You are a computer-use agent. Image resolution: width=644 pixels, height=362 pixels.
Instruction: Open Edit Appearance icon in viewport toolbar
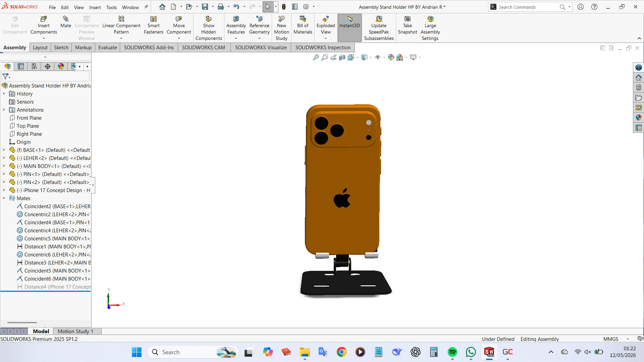(391, 57)
